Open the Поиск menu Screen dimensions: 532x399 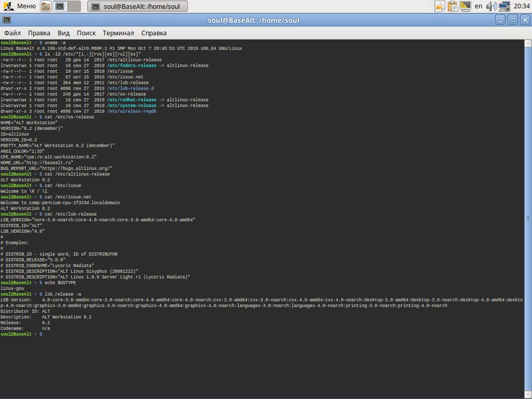click(x=86, y=33)
